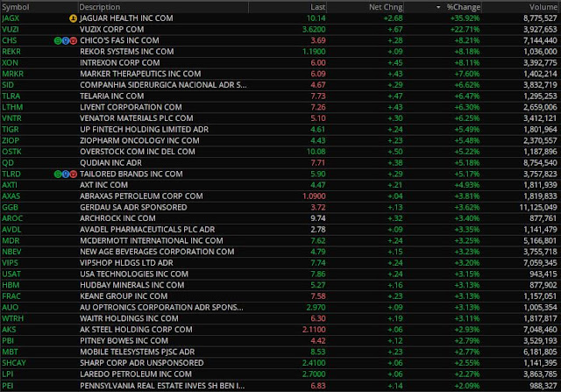
Task: Select the ZIOP symbol
Action: coord(11,140)
